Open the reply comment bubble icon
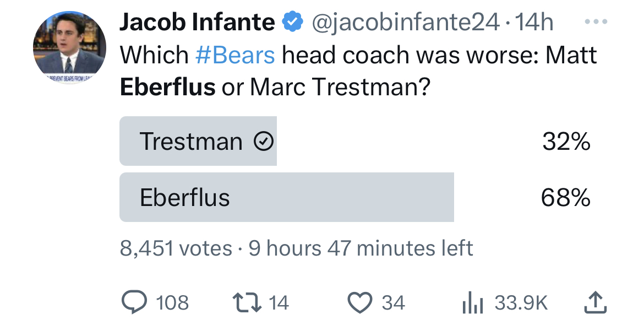Viewport: 644px width, 336px height. (x=133, y=302)
